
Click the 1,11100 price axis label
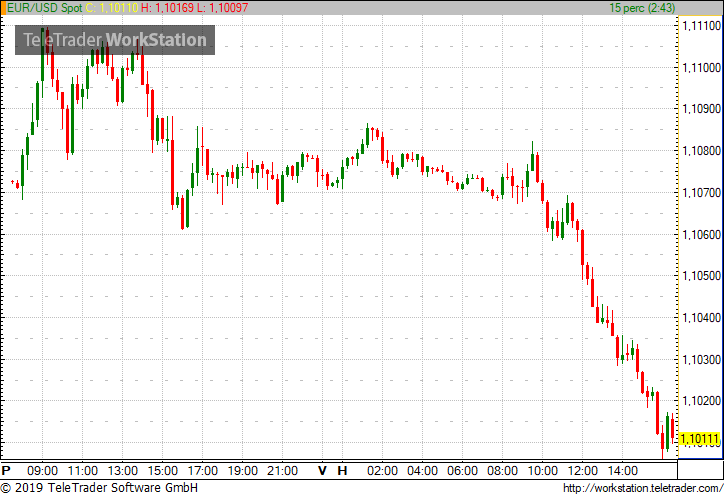coord(701,26)
